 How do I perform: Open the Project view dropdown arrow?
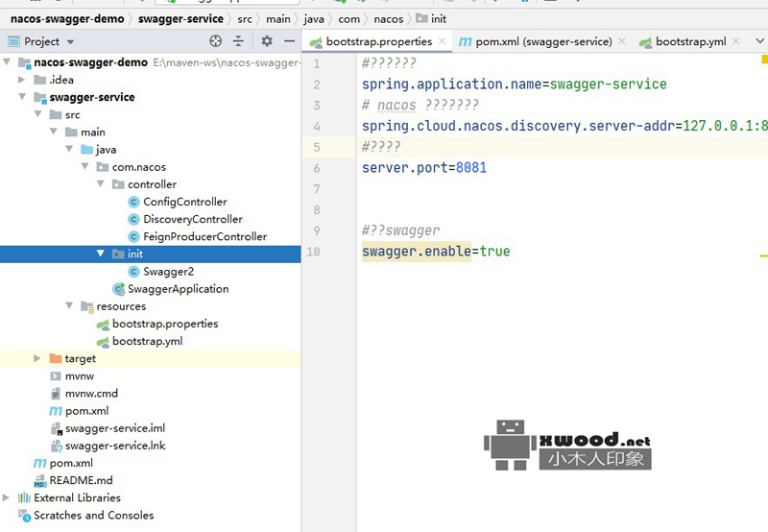click(x=70, y=42)
